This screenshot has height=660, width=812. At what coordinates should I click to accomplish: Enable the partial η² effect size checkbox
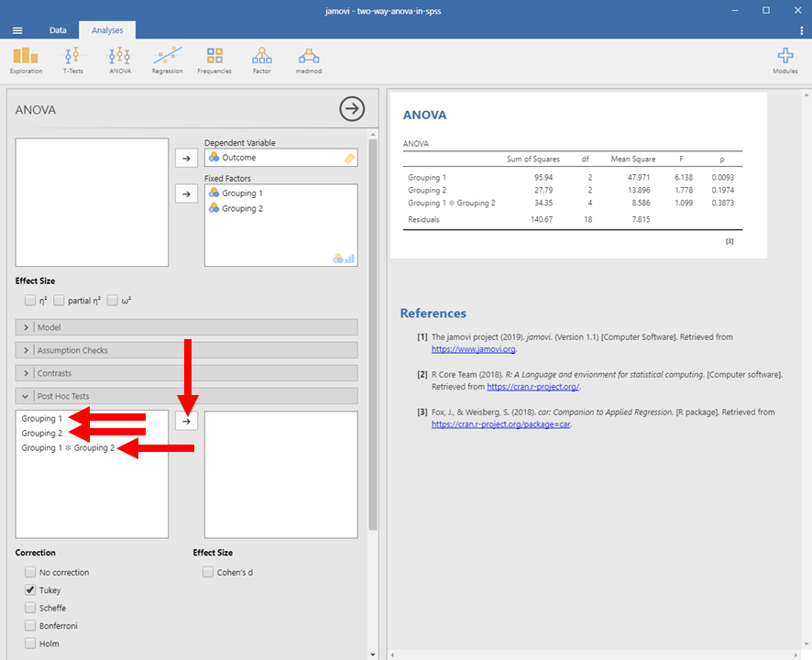point(60,300)
